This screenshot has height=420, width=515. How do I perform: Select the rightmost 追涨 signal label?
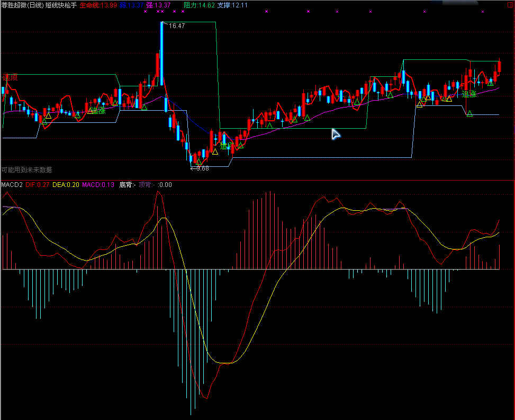[x=469, y=94]
